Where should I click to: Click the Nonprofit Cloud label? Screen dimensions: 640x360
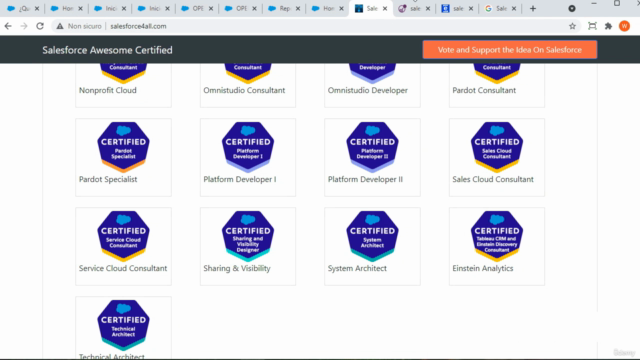(108, 90)
